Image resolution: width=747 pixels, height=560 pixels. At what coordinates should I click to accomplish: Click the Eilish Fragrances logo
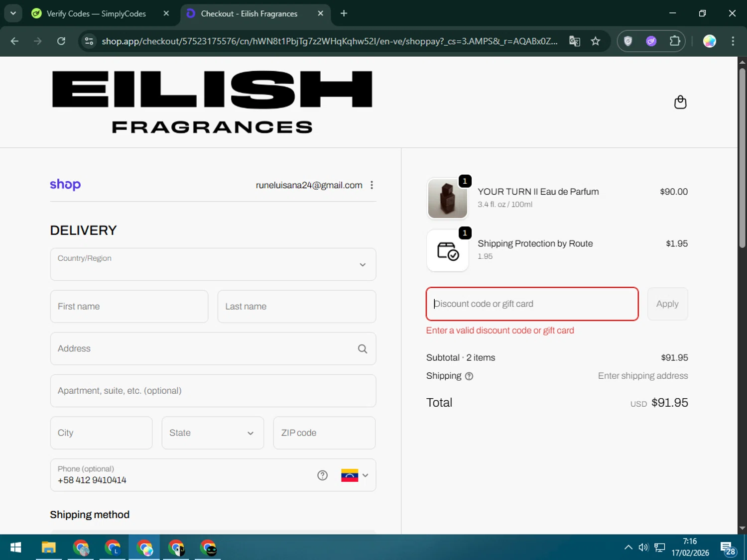point(212,102)
